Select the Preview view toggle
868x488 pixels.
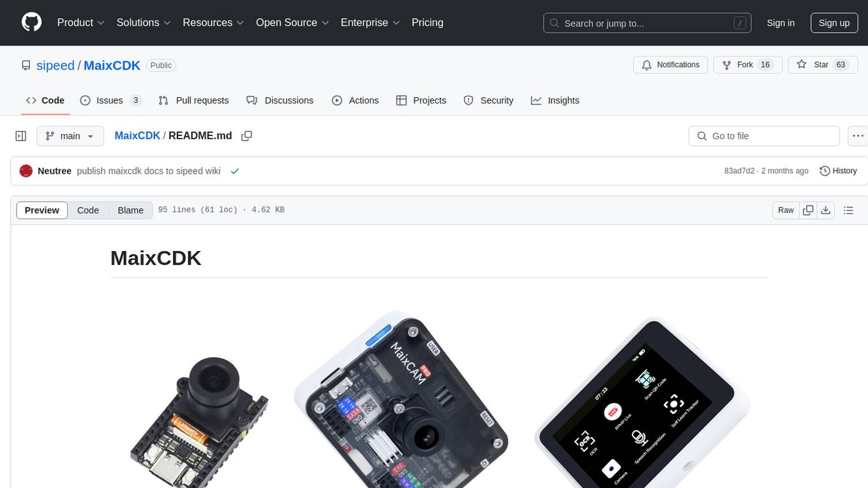click(42, 210)
